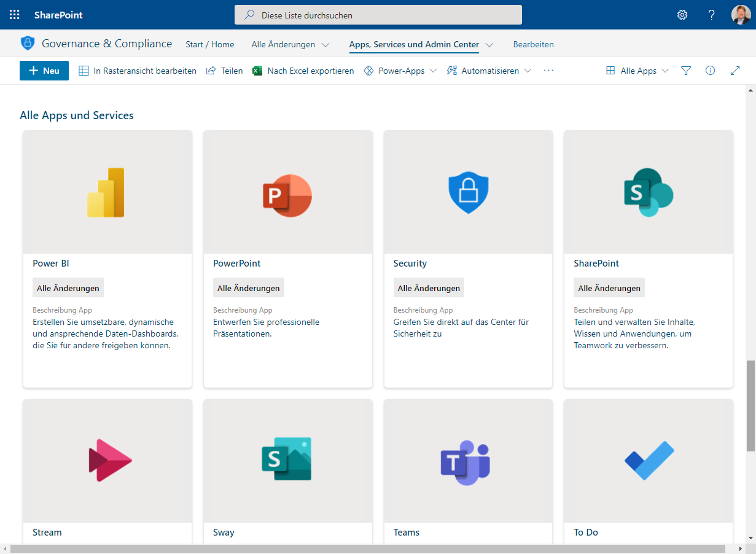
Task: Expand the Apps, Services und Admin Center chevron
Action: point(489,45)
